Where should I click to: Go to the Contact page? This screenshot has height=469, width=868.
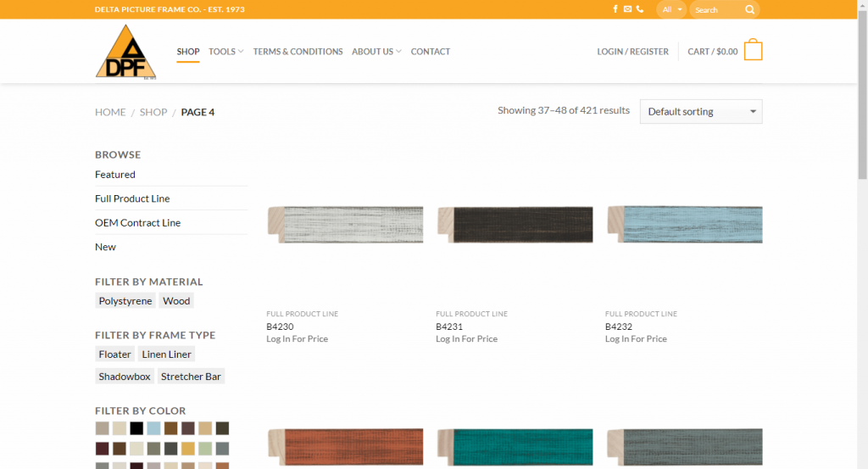click(x=431, y=52)
